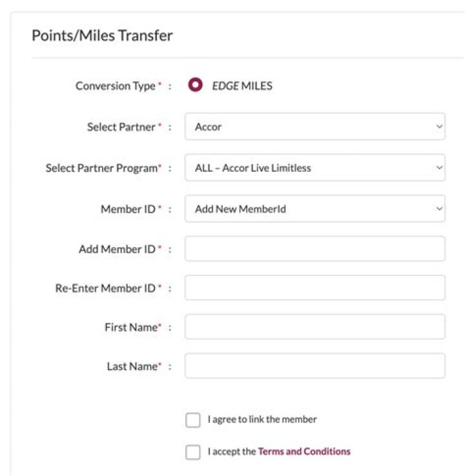Click the First Name label
This screenshot has height=476, width=465.
tap(130, 327)
